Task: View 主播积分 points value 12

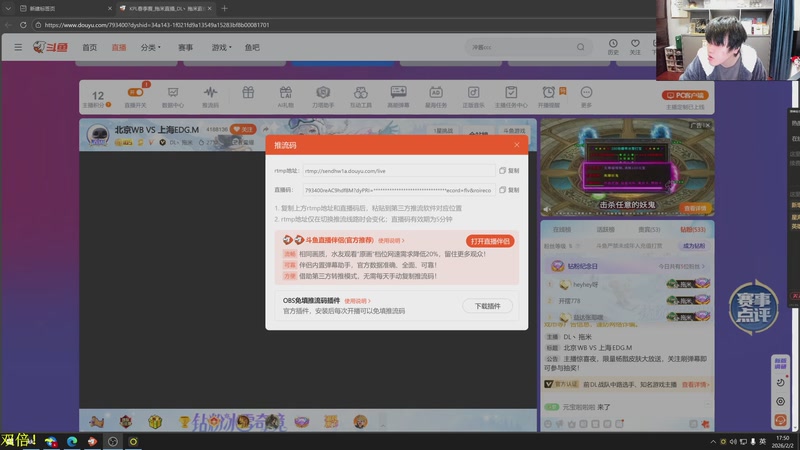Action: pos(97,95)
